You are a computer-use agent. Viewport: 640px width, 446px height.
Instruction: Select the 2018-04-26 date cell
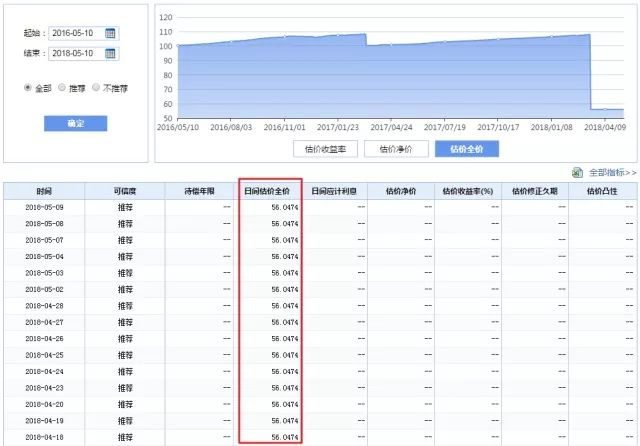pyautogui.click(x=44, y=339)
